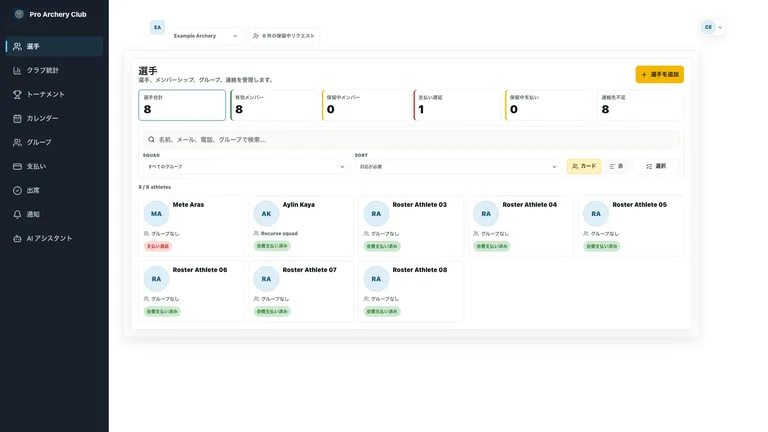This screenshot has height=432, width=768.
Task: Select 選手 in the sidebar menu
Action: point(54,47)
